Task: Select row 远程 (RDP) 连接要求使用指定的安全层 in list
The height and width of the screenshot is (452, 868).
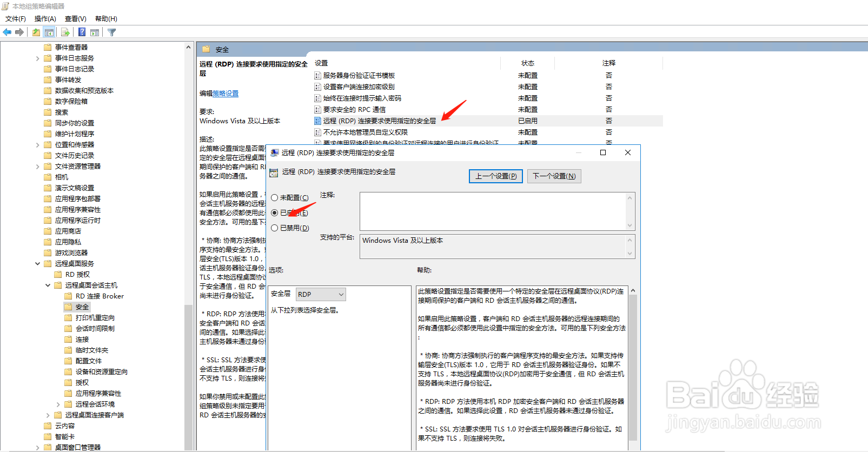Action: [488, 121]
